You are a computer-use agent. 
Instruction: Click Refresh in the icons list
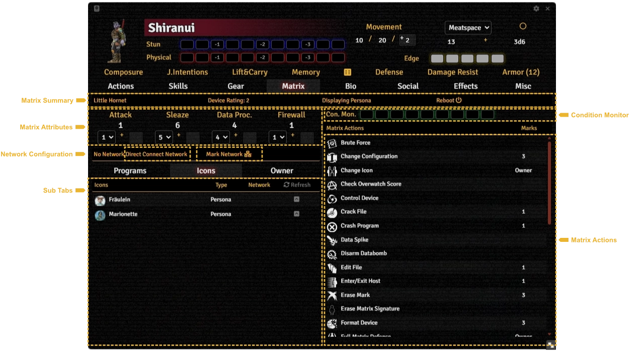pos(297,185)
